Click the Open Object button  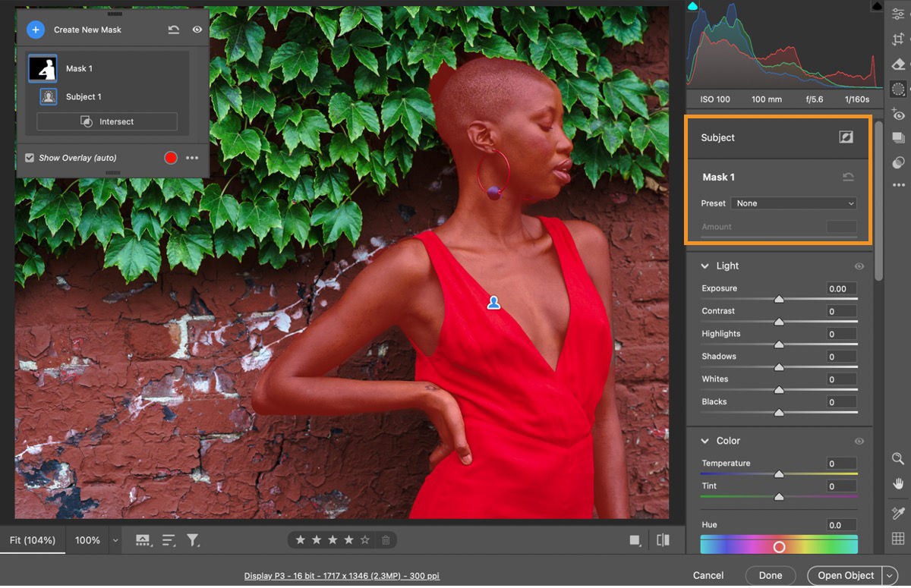tap(845, 575)
